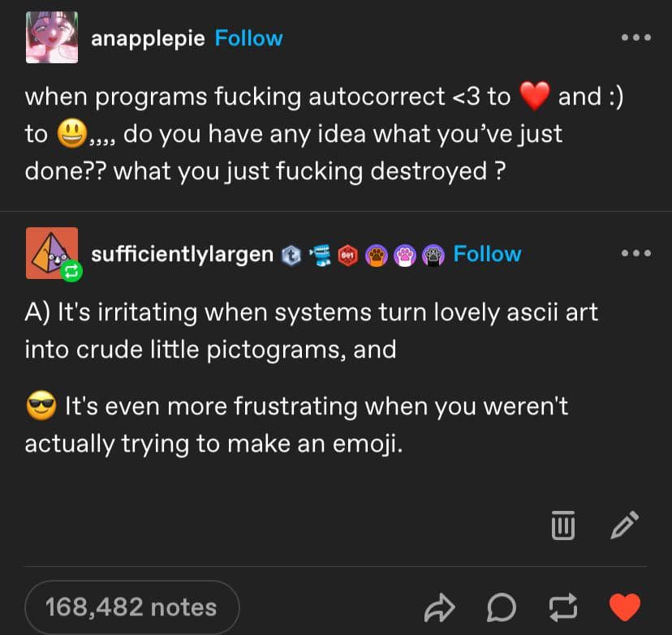The image size is (672, 635).
Task: Click the sufficientlylargen username
Action: [x=182, y=254]
